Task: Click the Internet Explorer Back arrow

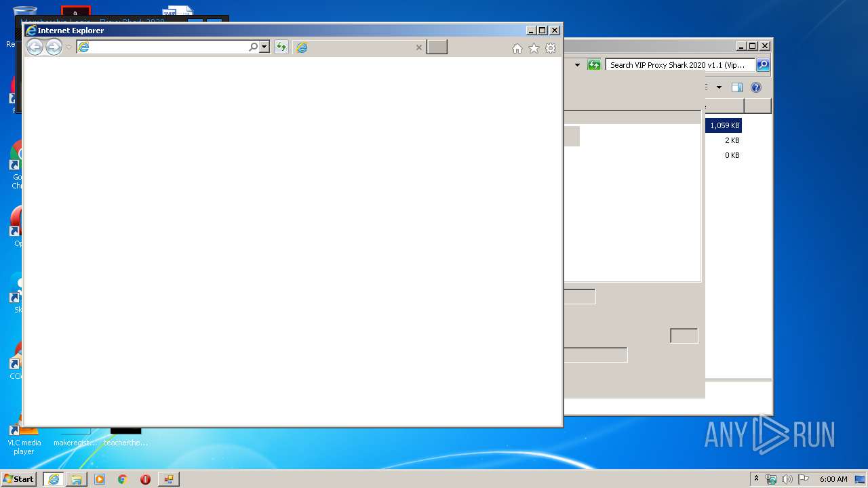Action: pyautogui.click(x=35, y=47)
